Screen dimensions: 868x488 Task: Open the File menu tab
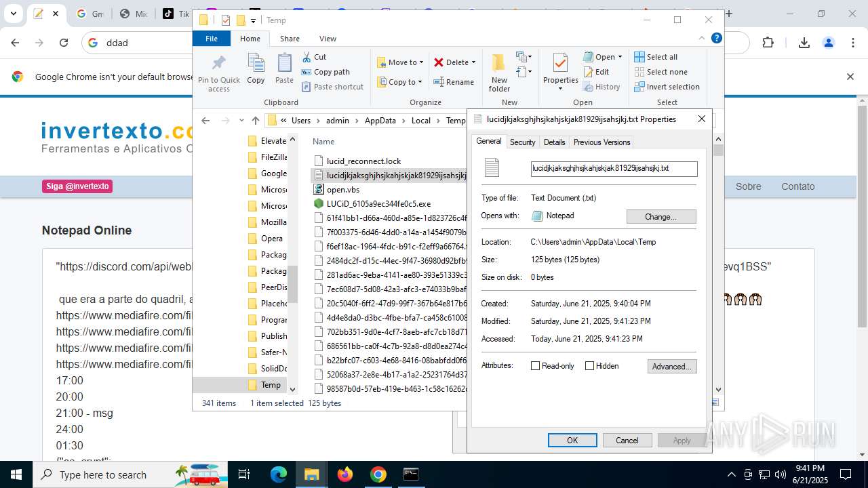coord(212,39)
